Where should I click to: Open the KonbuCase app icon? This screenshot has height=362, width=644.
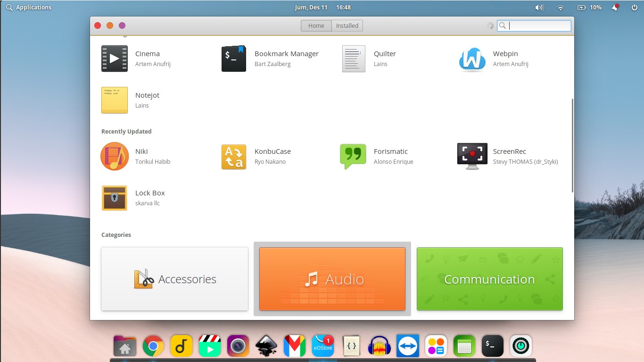pyautogui.click(x=234, y=157)
